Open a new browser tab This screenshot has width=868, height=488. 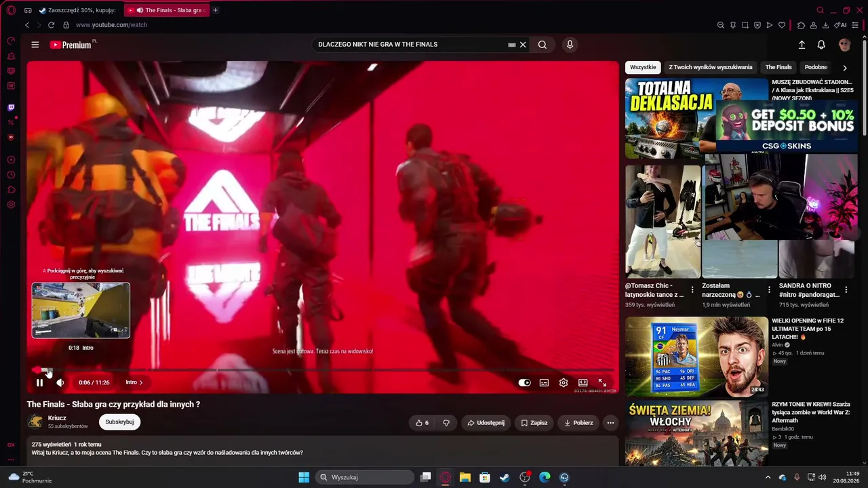click(216, 10)
